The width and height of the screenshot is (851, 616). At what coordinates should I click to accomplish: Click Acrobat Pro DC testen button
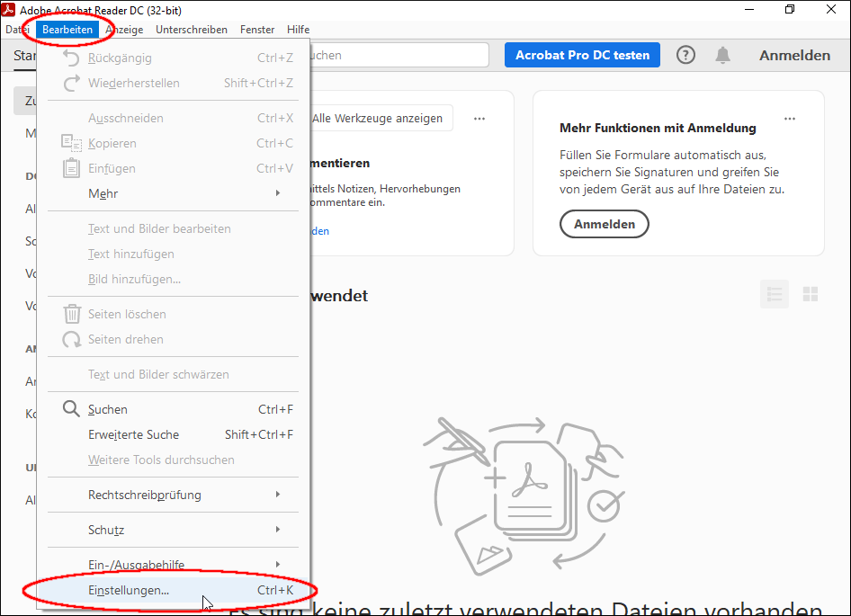582,55
